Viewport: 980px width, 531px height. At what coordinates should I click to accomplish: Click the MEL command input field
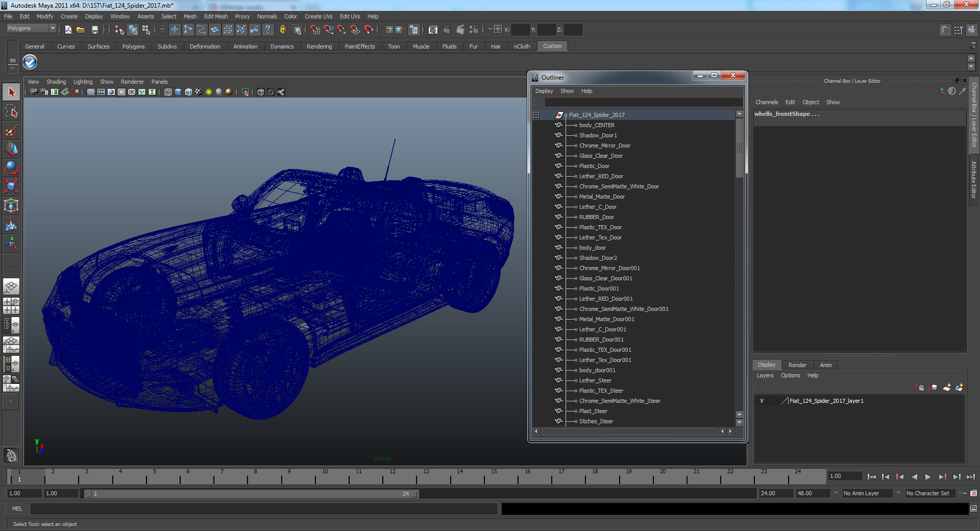click(x=264, y=509)
